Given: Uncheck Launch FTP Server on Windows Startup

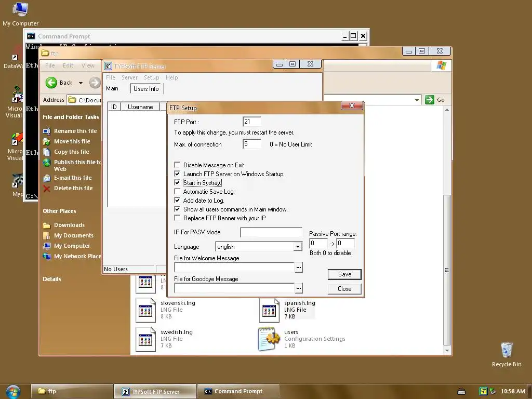Looking at the screenshot, I should click(177, 174).
